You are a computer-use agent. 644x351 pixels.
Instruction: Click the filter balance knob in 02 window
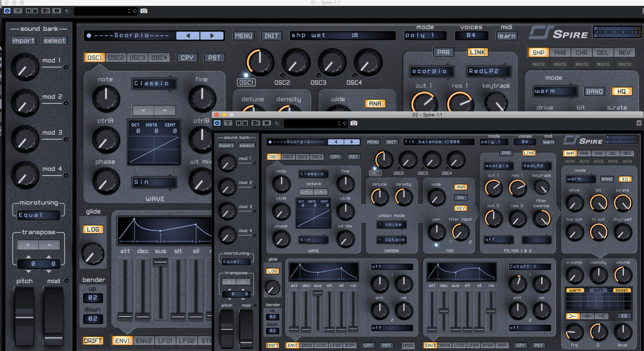541,218
